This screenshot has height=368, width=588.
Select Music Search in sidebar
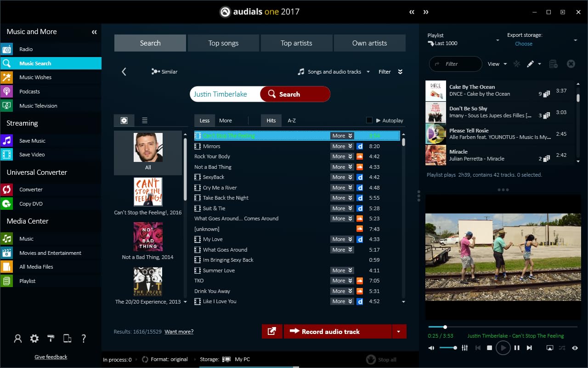pyautogui.click(x=51, y=63)
